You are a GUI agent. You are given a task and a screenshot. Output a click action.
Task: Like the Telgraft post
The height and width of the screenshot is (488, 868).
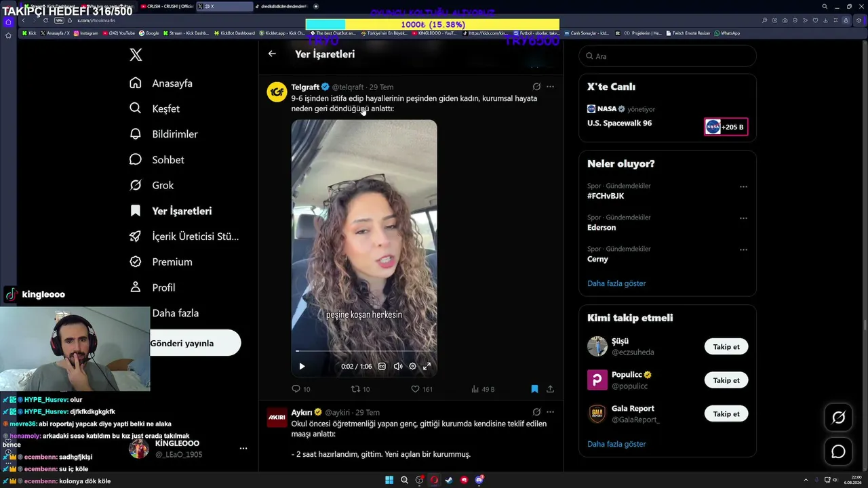(x=422, y=389)
